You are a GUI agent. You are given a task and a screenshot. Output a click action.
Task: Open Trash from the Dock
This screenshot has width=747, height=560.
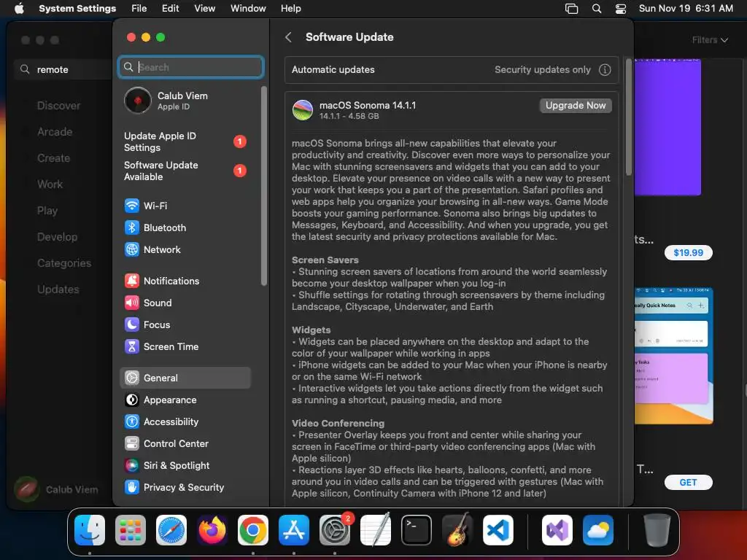click(657, 530)
